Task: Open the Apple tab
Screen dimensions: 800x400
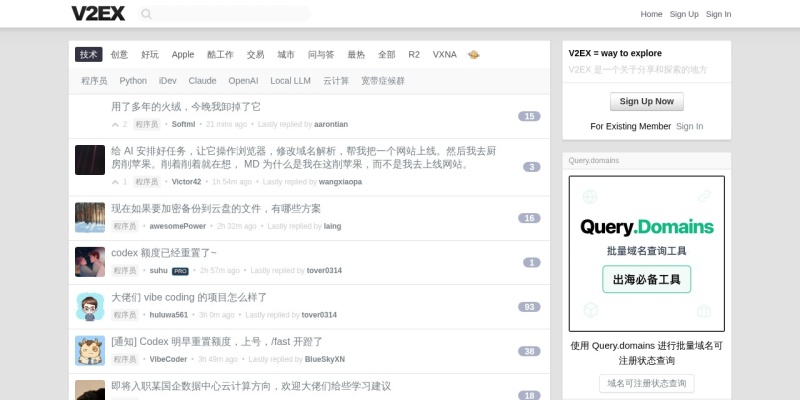Action: 183,55
